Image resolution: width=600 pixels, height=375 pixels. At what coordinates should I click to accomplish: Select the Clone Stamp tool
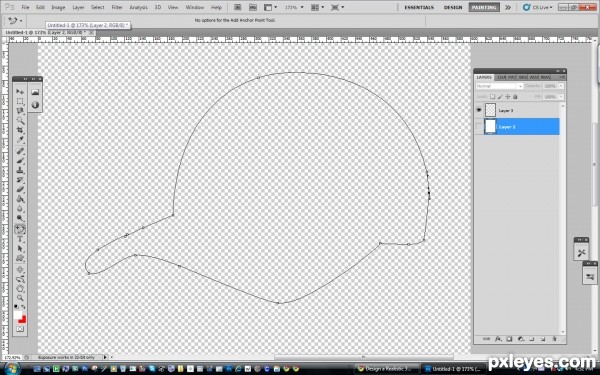coord(20,170)
